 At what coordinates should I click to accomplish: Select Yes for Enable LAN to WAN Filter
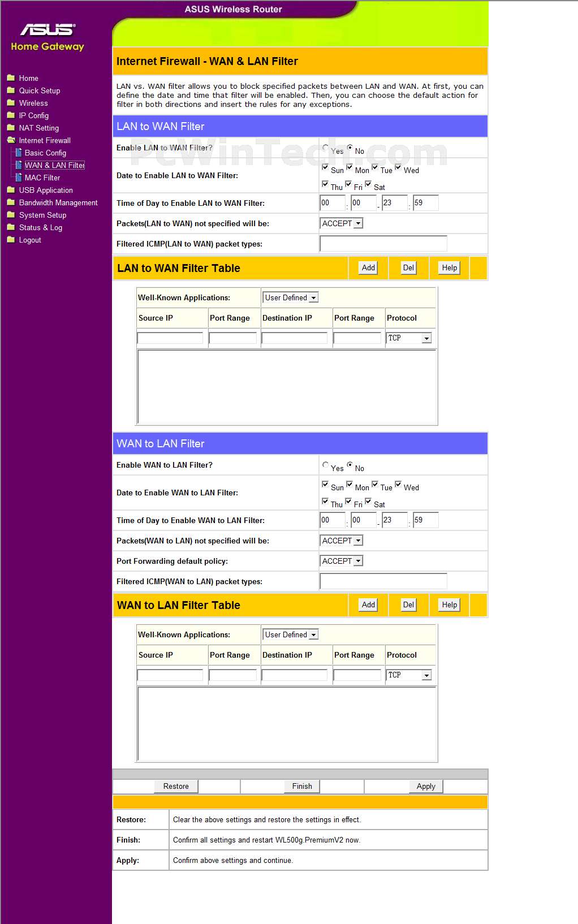[325, 148]
